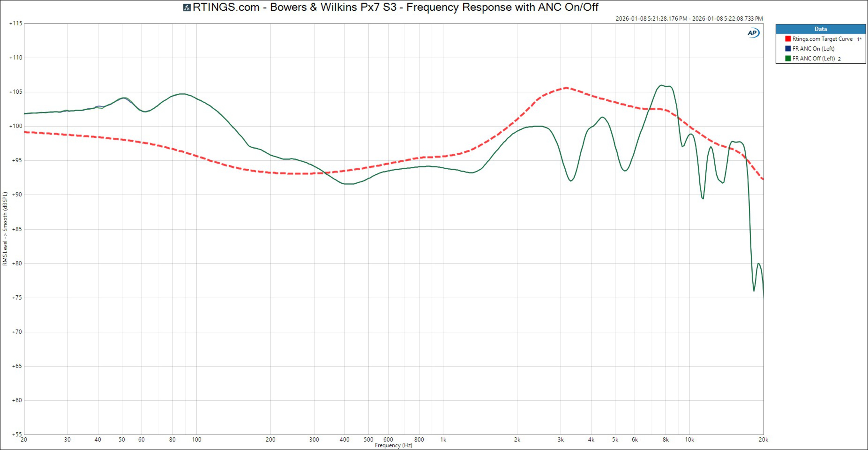The width and height of the screenshot is (868, 450).
Task: Click the Frequency (Hz) axis title
Action: click(393, 445)
